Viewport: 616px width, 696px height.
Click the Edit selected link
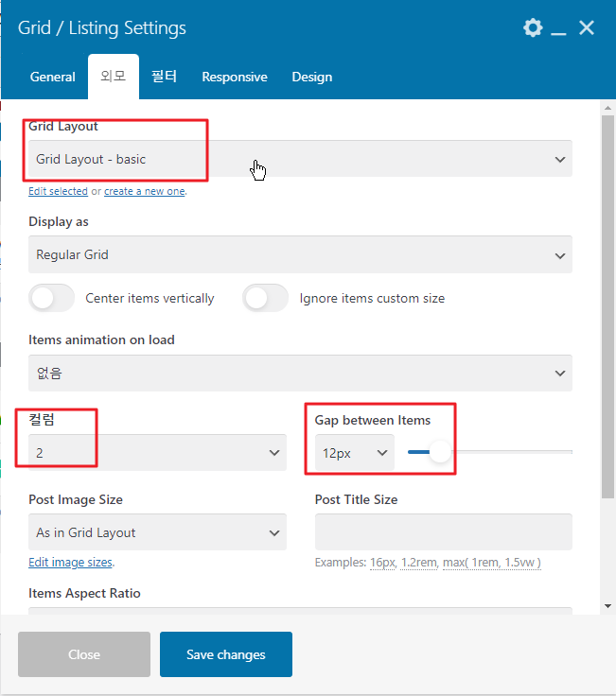pyautogui.click(x=58, y=191)
